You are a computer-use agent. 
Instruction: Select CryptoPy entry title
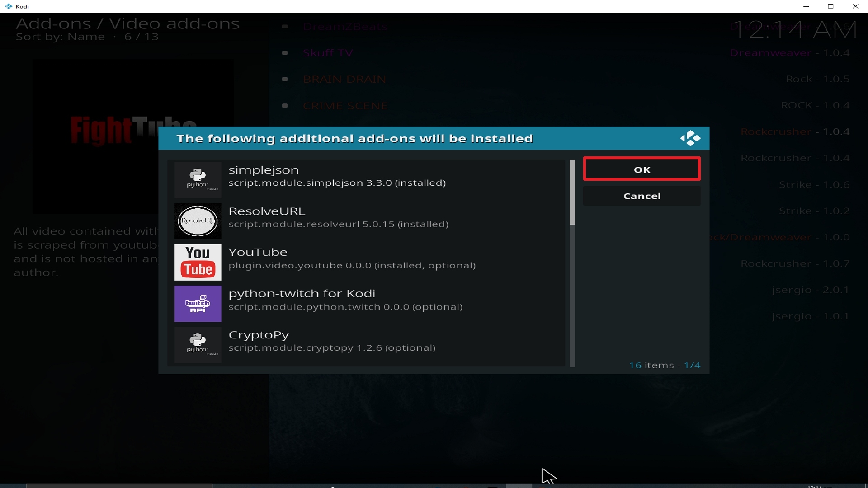pos(259,335)
